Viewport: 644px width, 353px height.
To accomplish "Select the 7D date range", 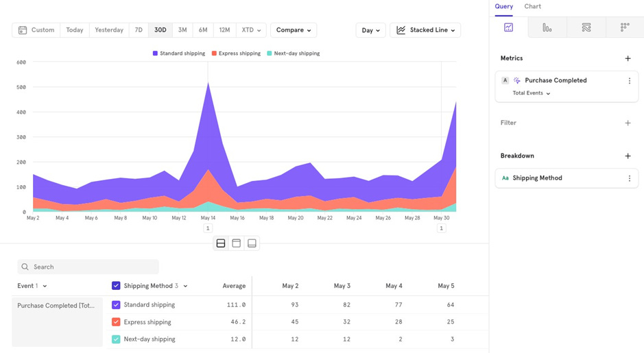I will pyautogui.click(x=139, y=30).
